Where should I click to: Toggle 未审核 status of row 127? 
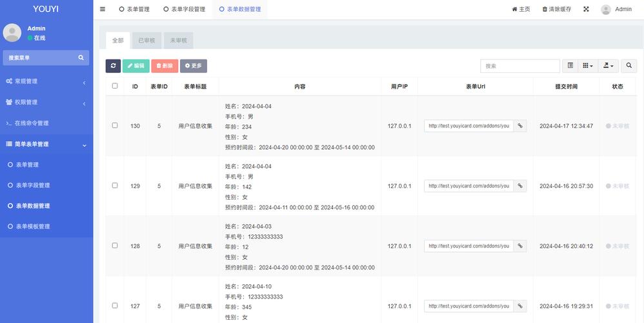coord(618,306)
